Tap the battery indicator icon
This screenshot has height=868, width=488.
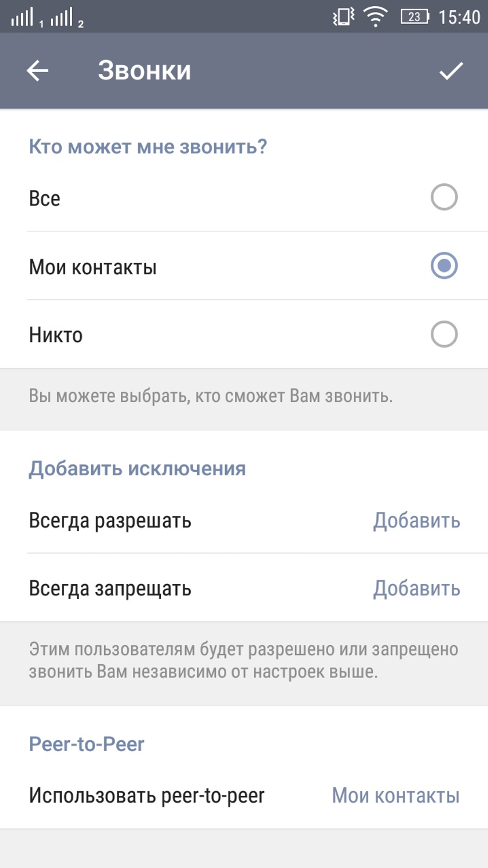[x=415, y=17]
